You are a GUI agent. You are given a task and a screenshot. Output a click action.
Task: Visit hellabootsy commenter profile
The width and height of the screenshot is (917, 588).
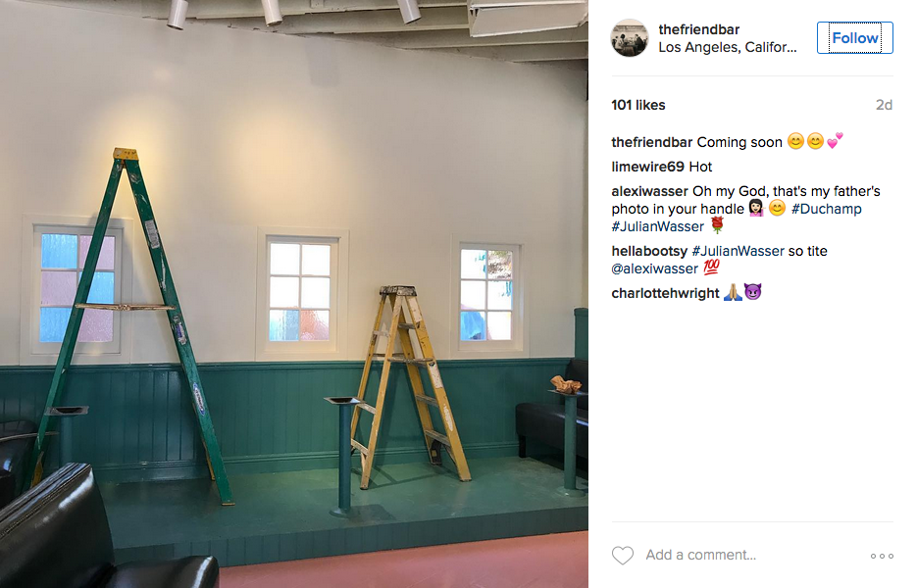click(x=649, y=251)
